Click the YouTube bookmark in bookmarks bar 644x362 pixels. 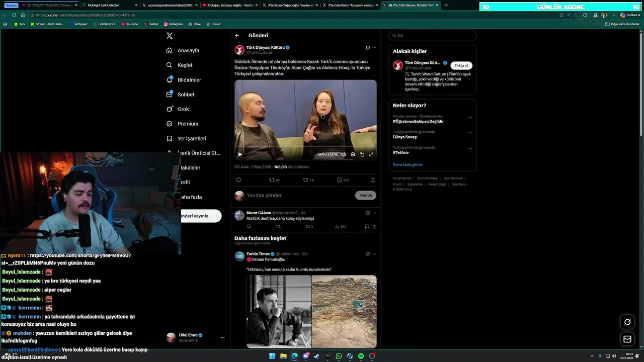[130, 24]
